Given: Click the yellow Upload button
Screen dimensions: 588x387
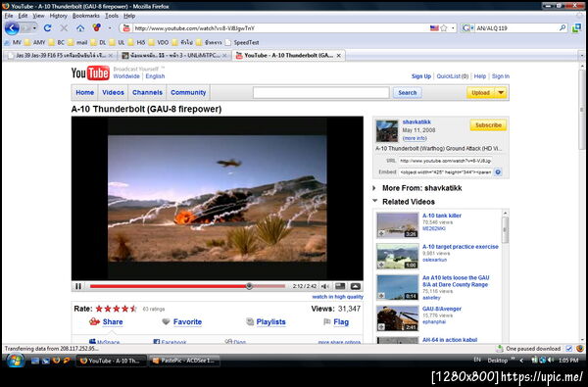Looking at the screenshot, I should coord(481,93).
